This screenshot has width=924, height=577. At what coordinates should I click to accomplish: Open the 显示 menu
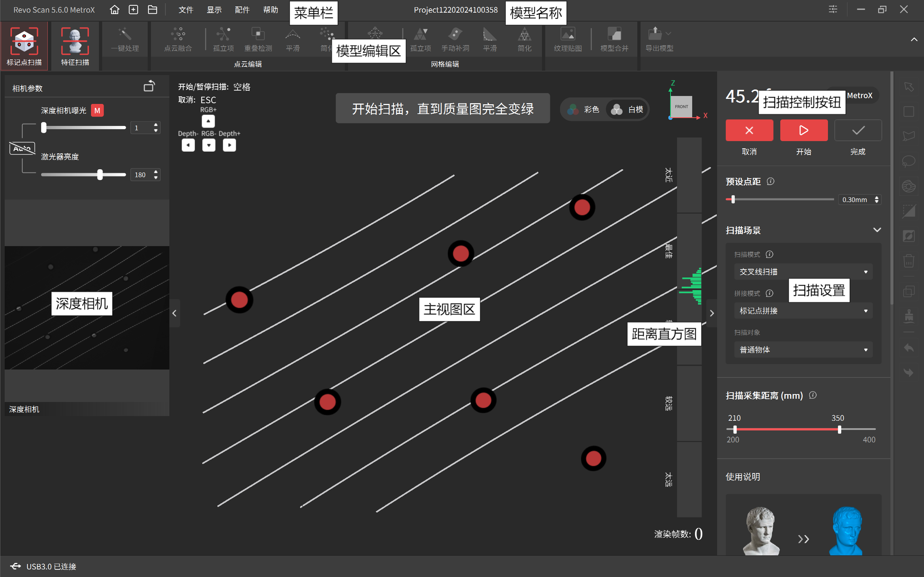click(214, 9)
